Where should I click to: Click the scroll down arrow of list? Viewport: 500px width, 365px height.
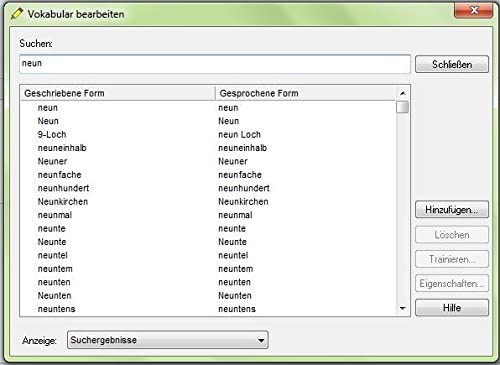pos(402,309)
